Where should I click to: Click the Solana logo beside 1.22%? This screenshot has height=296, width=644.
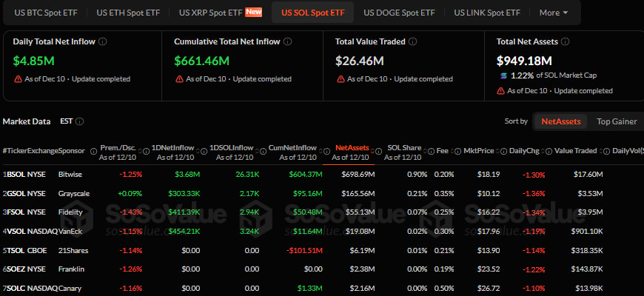pyautogui.click(x=504, y=75)
